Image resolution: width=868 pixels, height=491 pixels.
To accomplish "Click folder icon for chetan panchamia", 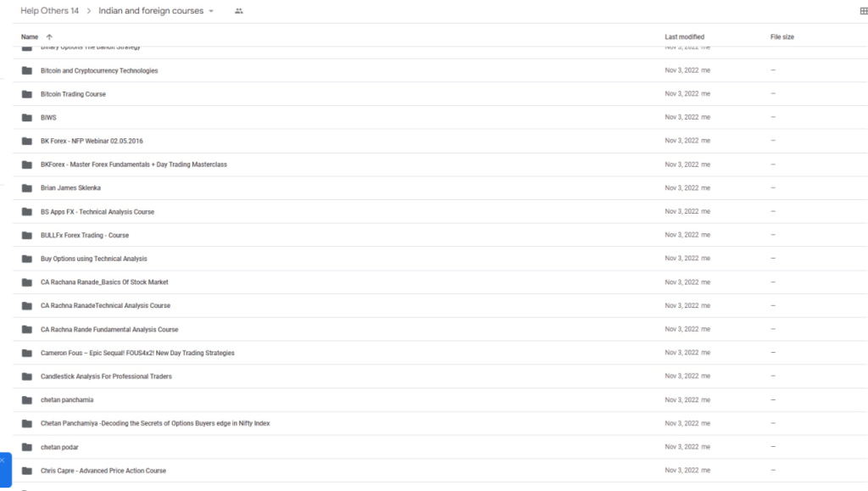I will [x=26, y=399].
